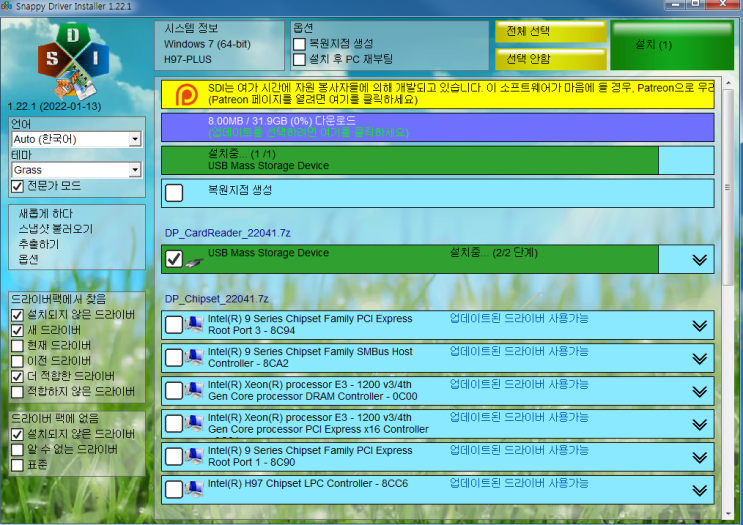
Task: Click device icon for DRAM Controller - 0C00
Action: point(194,390)
